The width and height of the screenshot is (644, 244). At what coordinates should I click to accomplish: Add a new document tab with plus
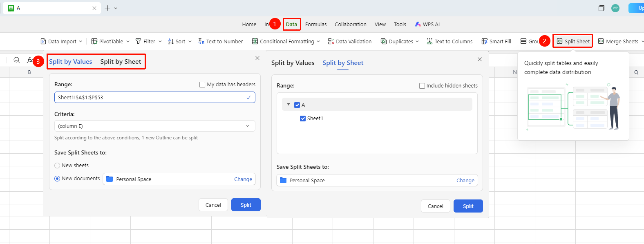(x=107, y=8)
